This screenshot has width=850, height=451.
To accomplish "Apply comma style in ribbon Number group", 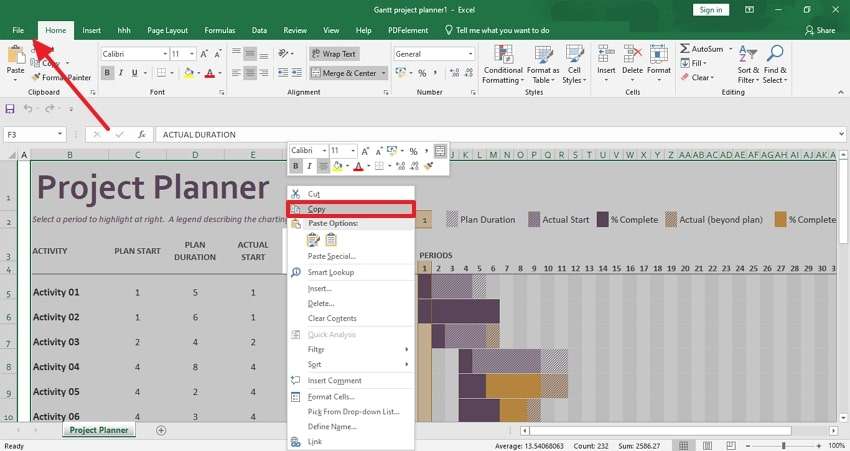I will [x=435, y=73].
